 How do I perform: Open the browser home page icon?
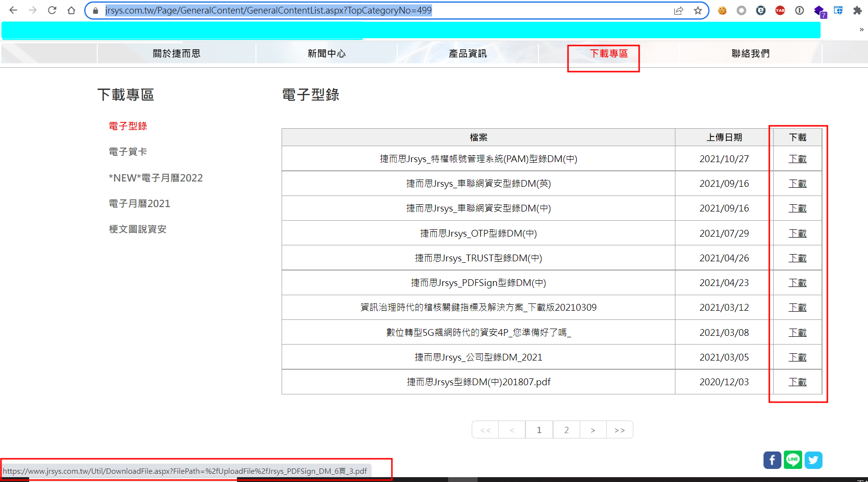pyautogui.click(x=71, y=10)
